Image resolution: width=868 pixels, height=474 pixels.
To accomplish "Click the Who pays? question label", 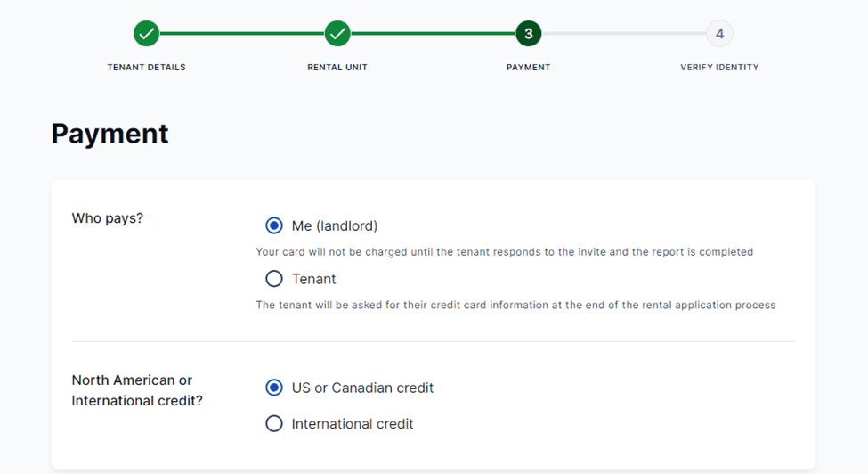I will [x=108, y=218].
